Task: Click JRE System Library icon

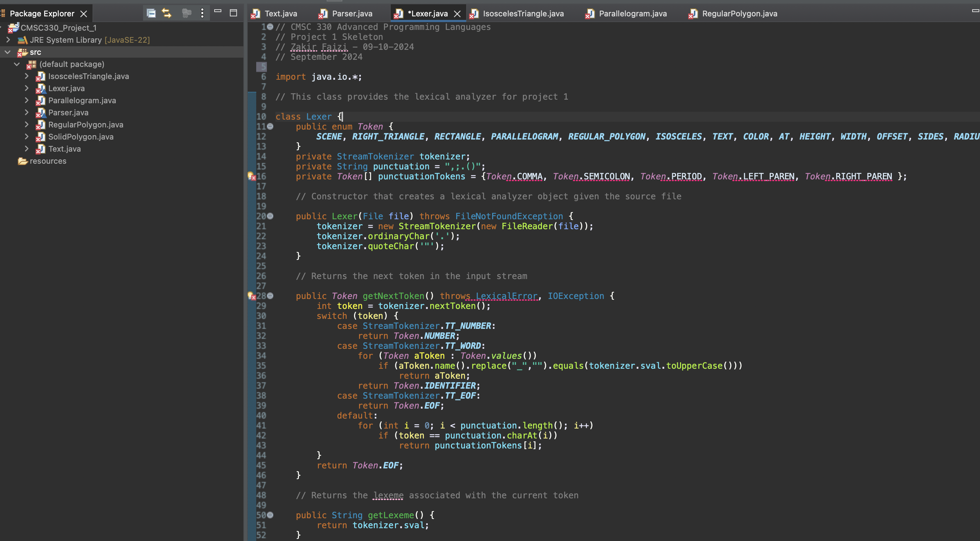Action: click(x=23, y=40)
